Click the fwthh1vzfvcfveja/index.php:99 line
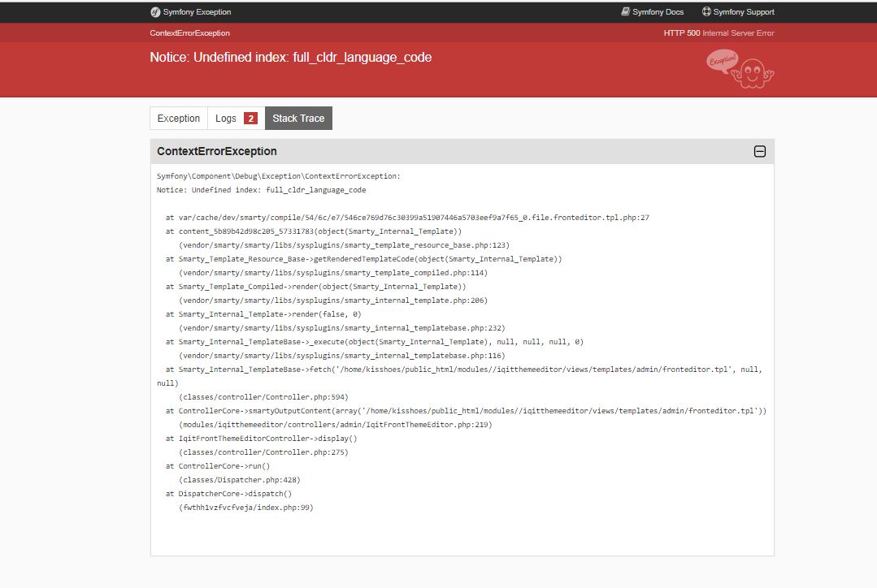Screen dimensions: 877x588 pos(246,508)
